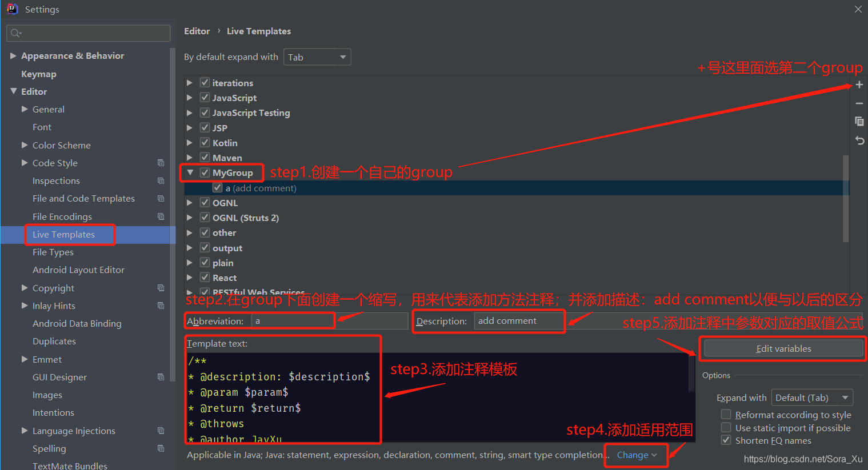Image resolution: width=868 pixels, height=470 pixels.
Task: Click project-level icon next to GUI Designer
Action: (x=161, y=377)
